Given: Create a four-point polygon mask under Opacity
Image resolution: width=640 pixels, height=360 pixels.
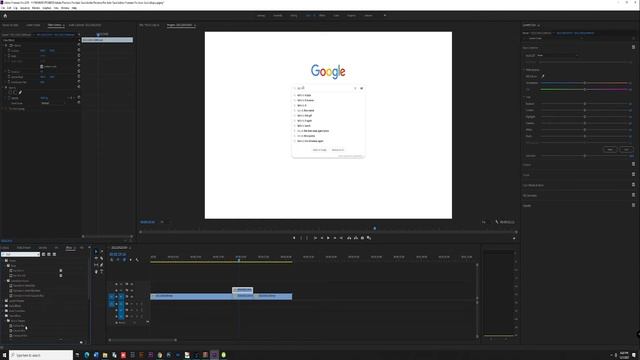Looking at the screenshot, I should tap(15, 93).
